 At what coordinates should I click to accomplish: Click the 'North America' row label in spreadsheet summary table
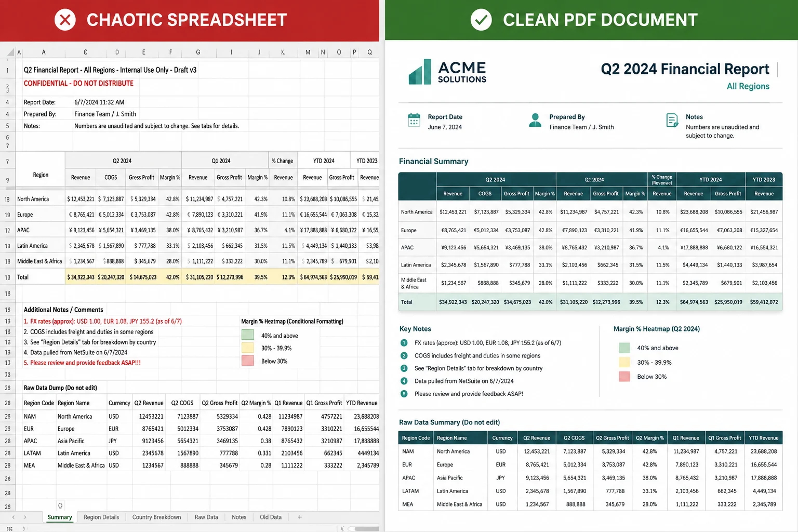(x=33, y=199)
